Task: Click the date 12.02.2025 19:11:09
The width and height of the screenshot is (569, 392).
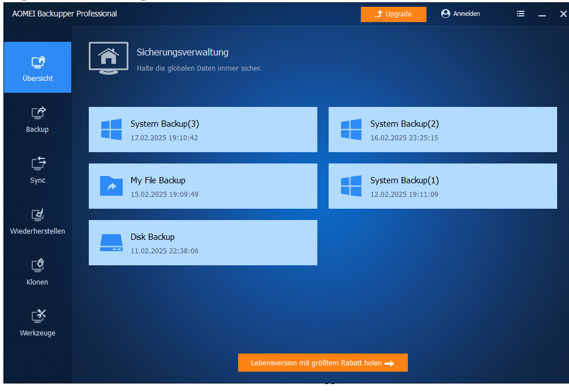Action: tap(404, 195)
